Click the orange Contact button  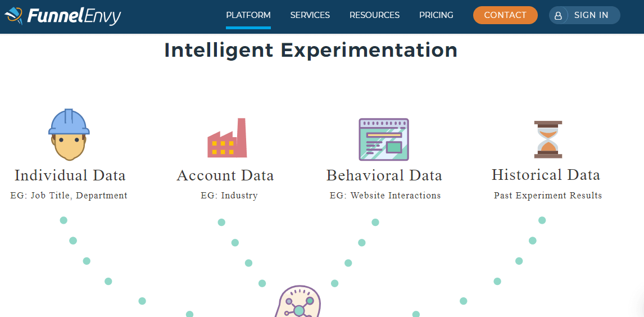(505, 15)
